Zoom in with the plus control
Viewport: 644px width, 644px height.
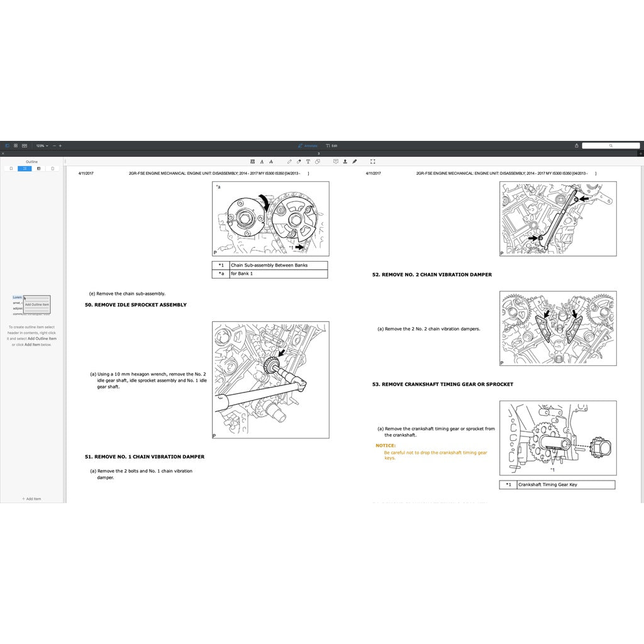60,145
